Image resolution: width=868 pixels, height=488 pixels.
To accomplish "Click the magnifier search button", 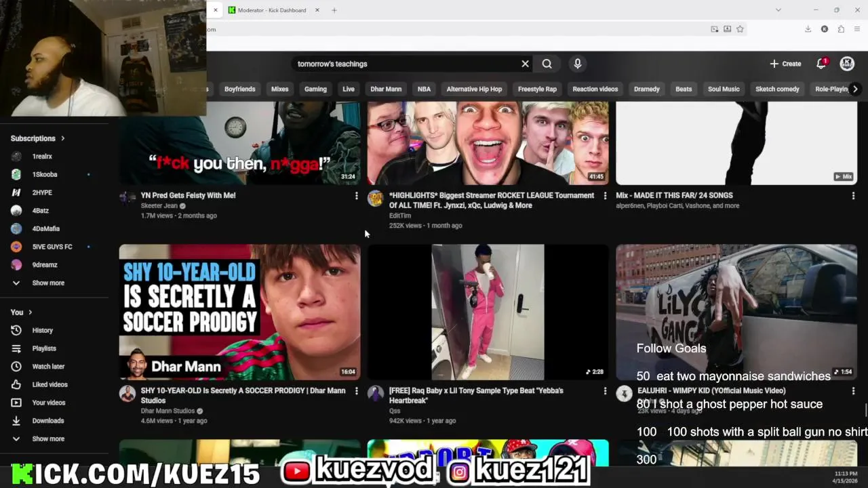I will tap(547, 64).
